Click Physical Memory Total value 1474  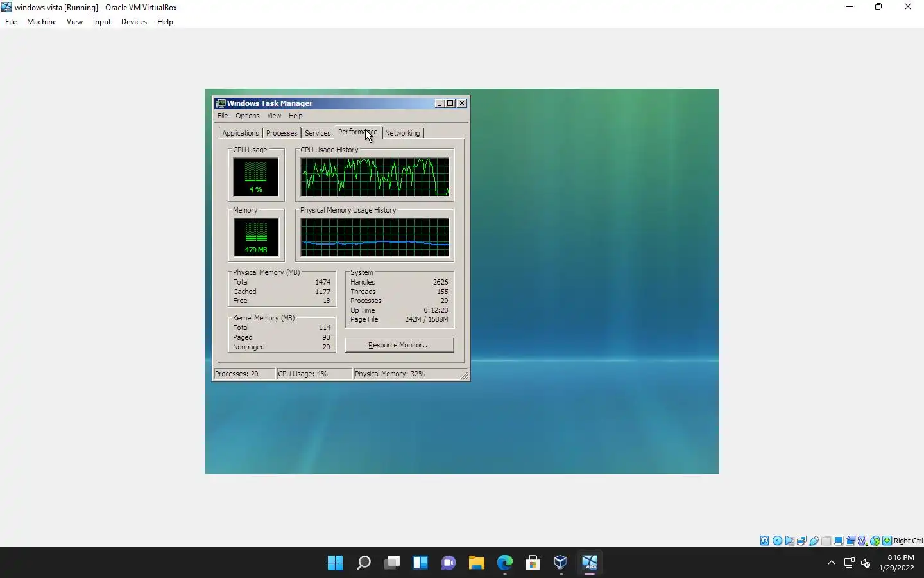pyautogui.click(x=323, y=282)
